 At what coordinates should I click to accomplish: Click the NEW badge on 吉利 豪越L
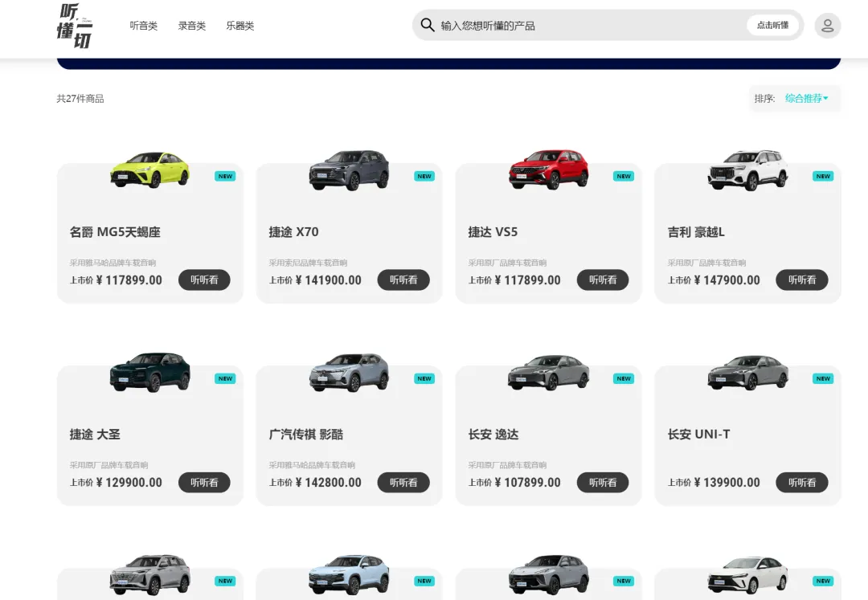pos(823,176)
